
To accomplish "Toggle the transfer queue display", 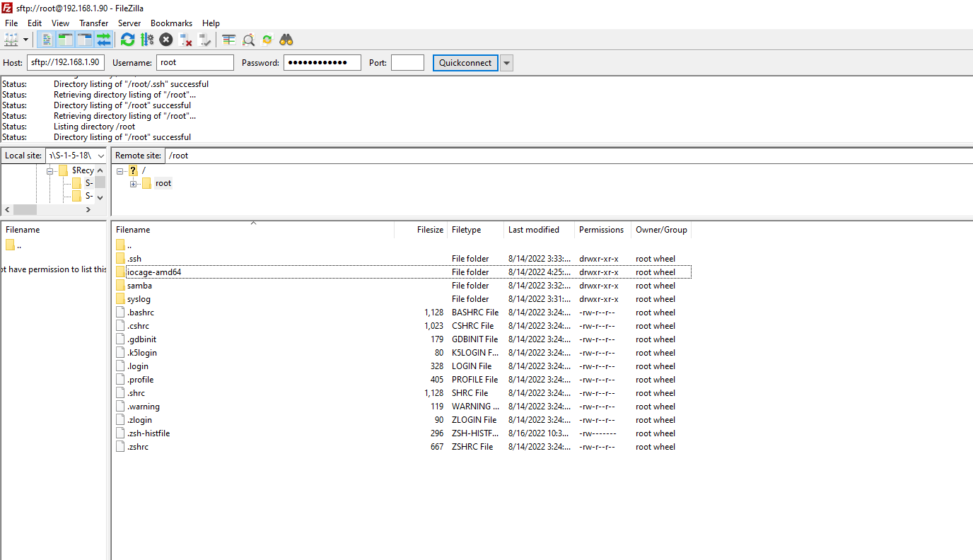I will [103, 40].
